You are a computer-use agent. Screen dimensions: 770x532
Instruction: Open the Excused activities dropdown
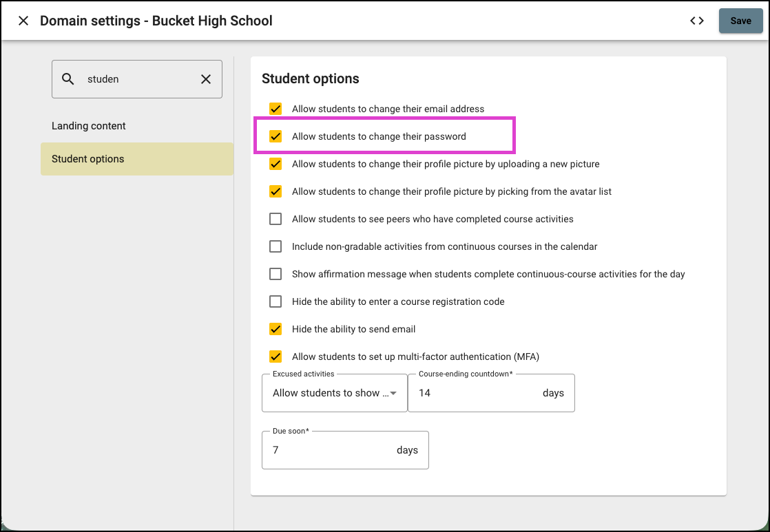(335, 393)
